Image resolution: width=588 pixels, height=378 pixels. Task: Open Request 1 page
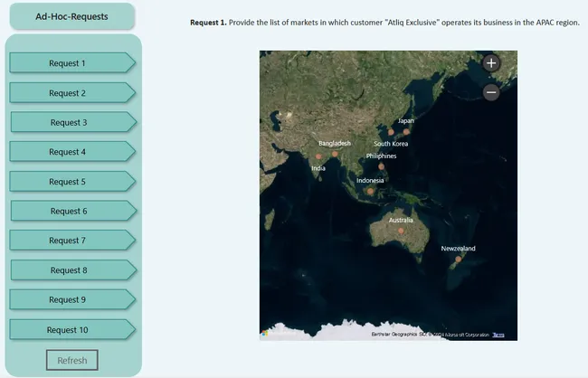click(x=72, y=63)
